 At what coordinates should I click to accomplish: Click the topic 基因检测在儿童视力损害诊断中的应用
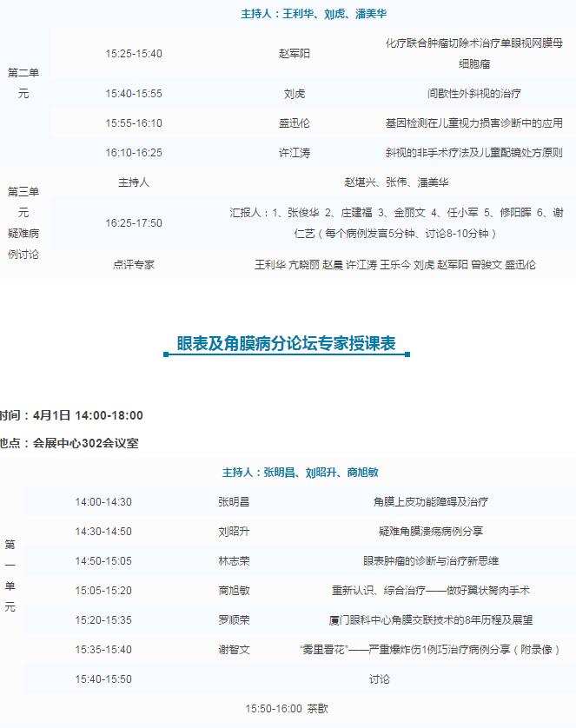(x=473, y=123)
